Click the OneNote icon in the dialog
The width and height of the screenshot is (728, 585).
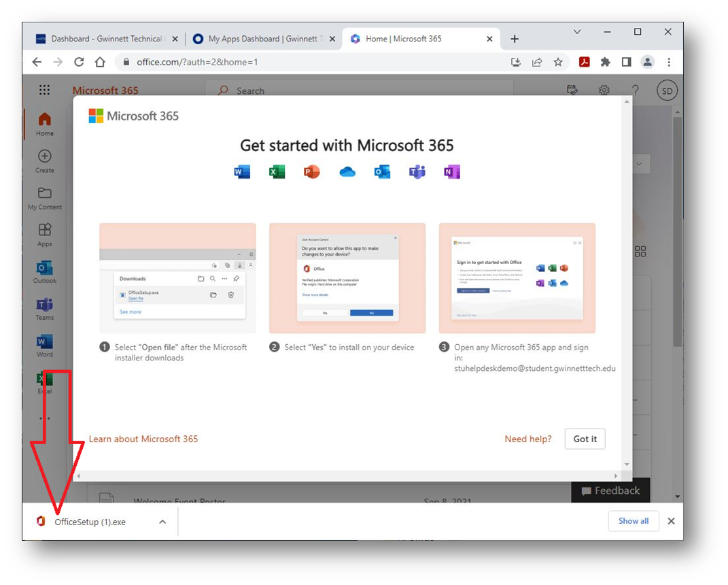coord(452,172)
